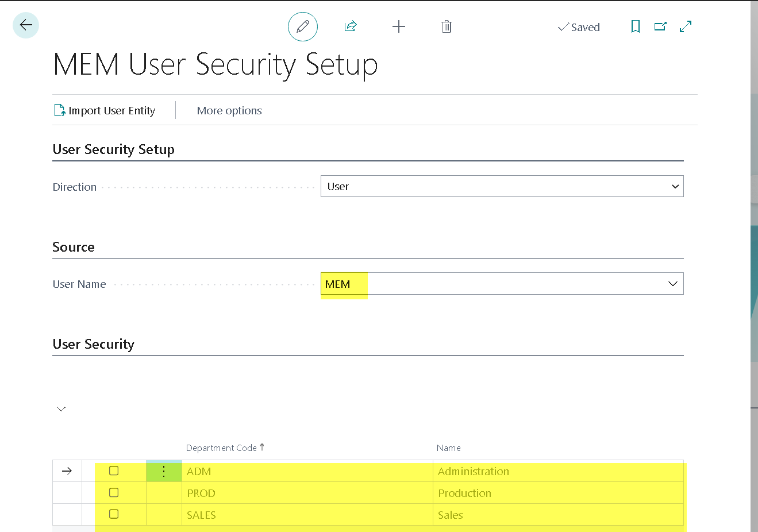This screenshot has height=532, width=758.
Task: Sort by Department Code column header
Action: click(221, 448)
